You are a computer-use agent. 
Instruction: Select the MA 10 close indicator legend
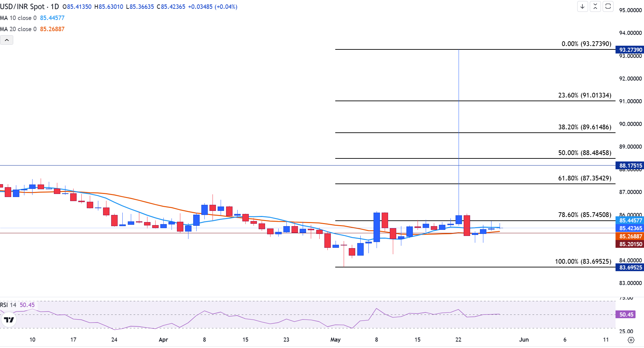[x=18, y=18]
